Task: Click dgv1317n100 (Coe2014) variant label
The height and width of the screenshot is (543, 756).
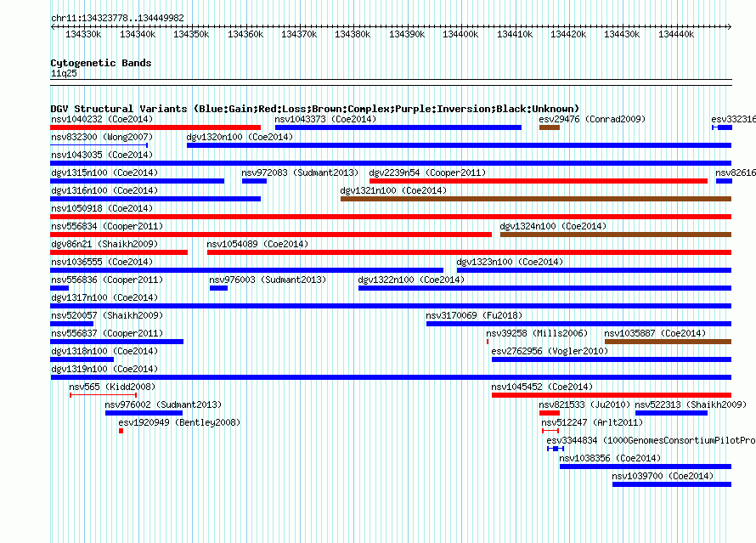Action: click(104, 297)
